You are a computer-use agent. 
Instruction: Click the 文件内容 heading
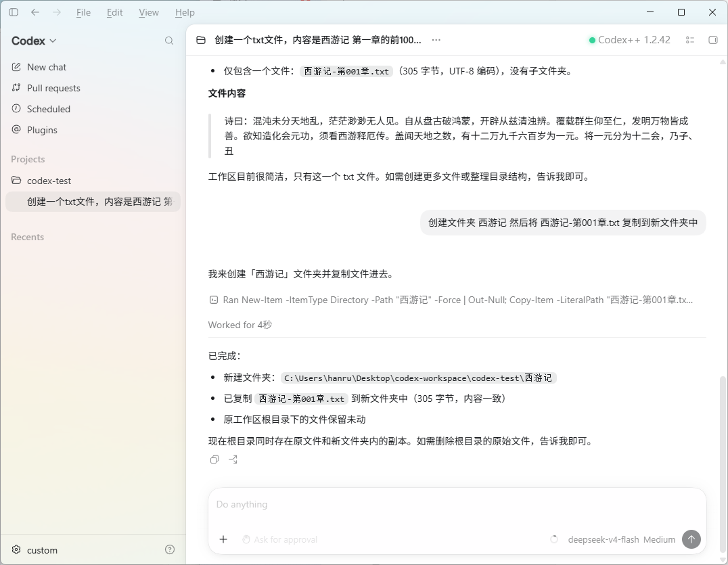[227, 93]
